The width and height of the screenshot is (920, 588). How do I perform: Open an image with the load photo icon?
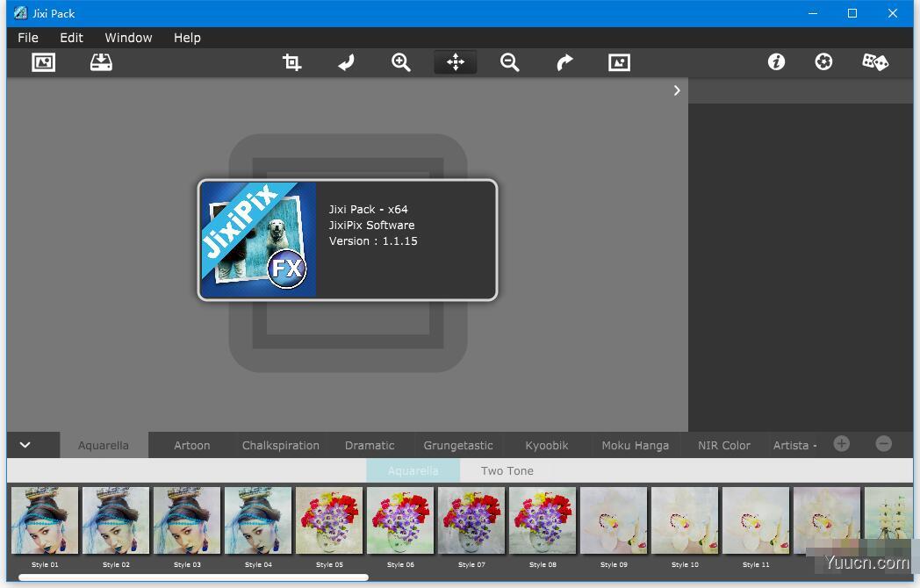43,62
